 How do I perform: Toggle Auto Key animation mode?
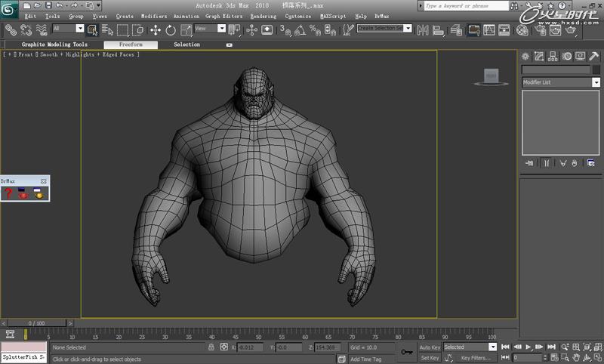[x=430, y=347]
